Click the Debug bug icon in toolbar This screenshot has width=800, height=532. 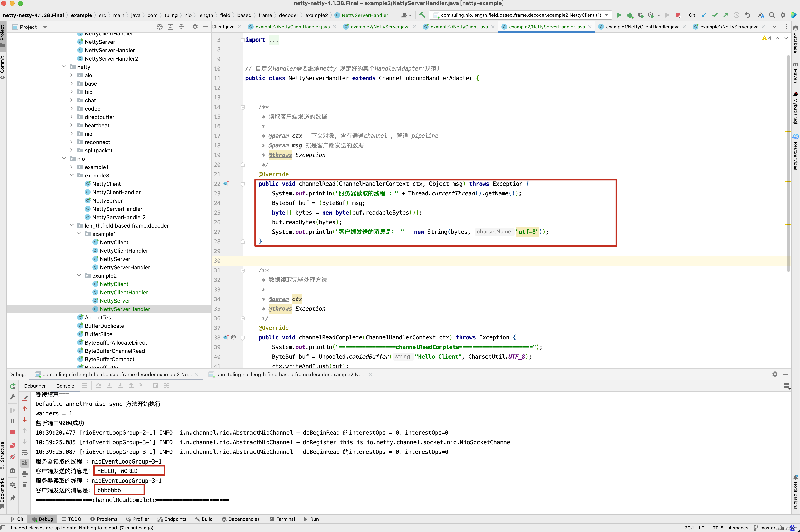pyautogui.click(x=630, y=15)
